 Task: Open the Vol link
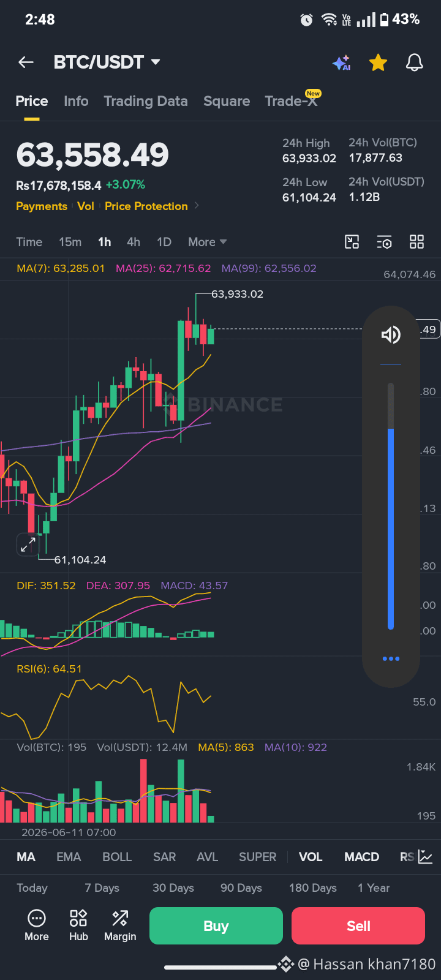pyautogui.click(x=86, y=206)
